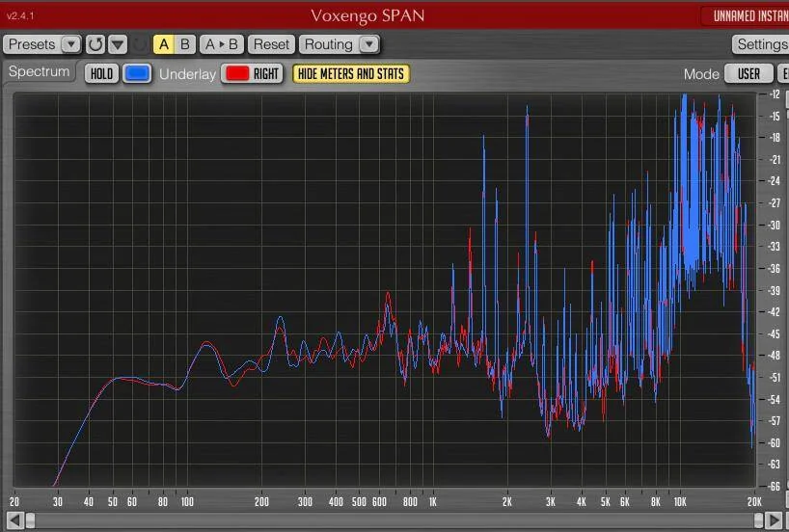Click the 2K frequency label
The height and width of the screenshot is (532, 789).
tap(506, 501)
